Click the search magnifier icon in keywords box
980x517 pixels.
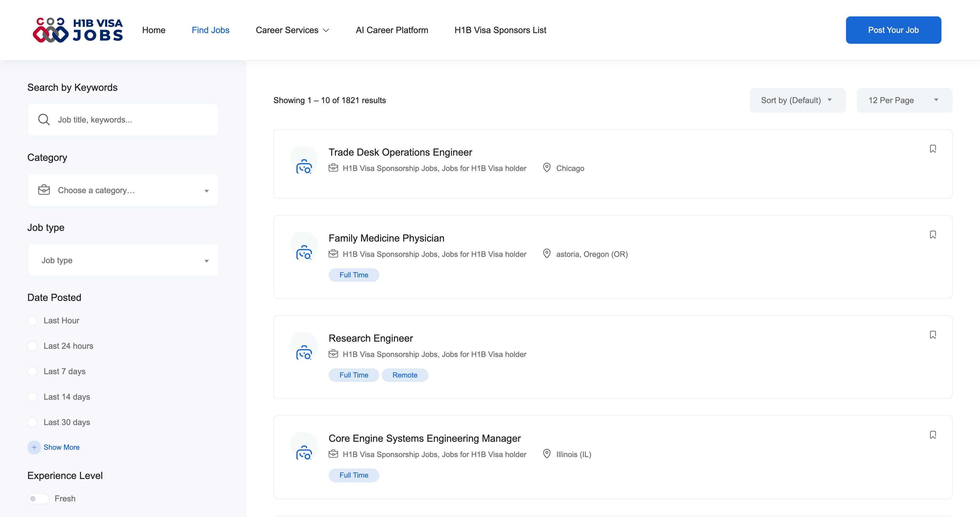pos(44,120)
